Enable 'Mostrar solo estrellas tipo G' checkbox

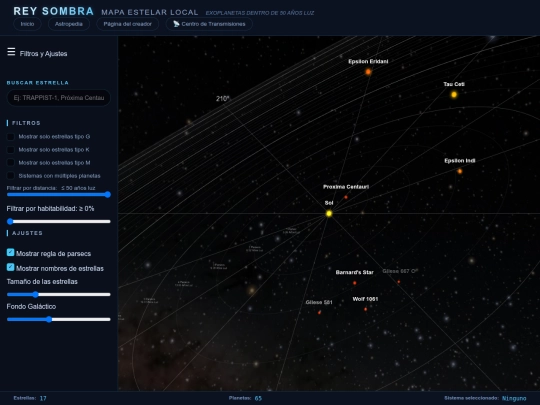11,137
